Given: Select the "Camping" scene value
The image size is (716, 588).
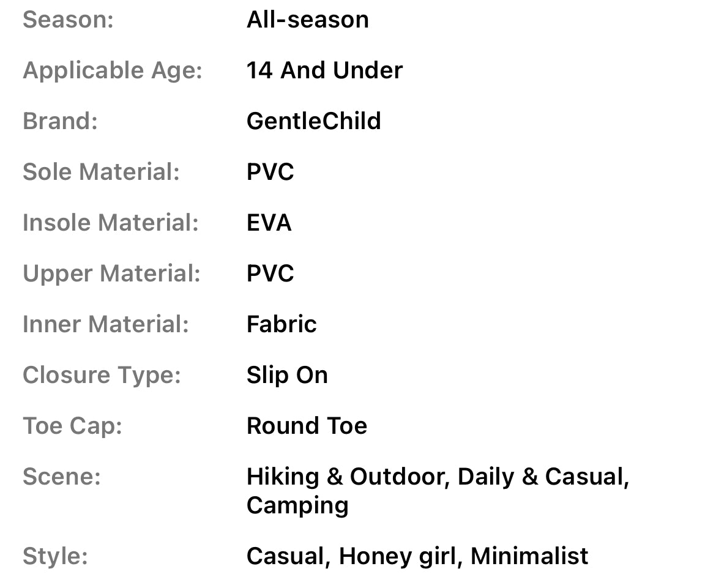Looking at the screenshot, I should [x=297, y=505].
